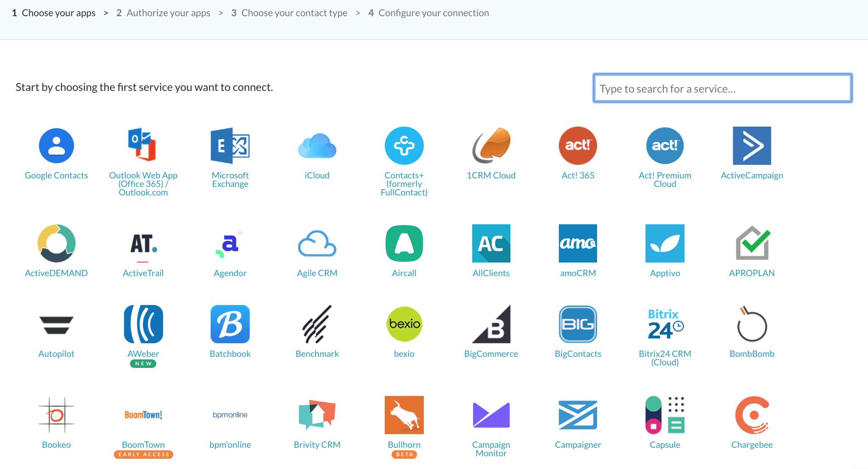Select the Google Contacts icon

(x=56, y=146)
